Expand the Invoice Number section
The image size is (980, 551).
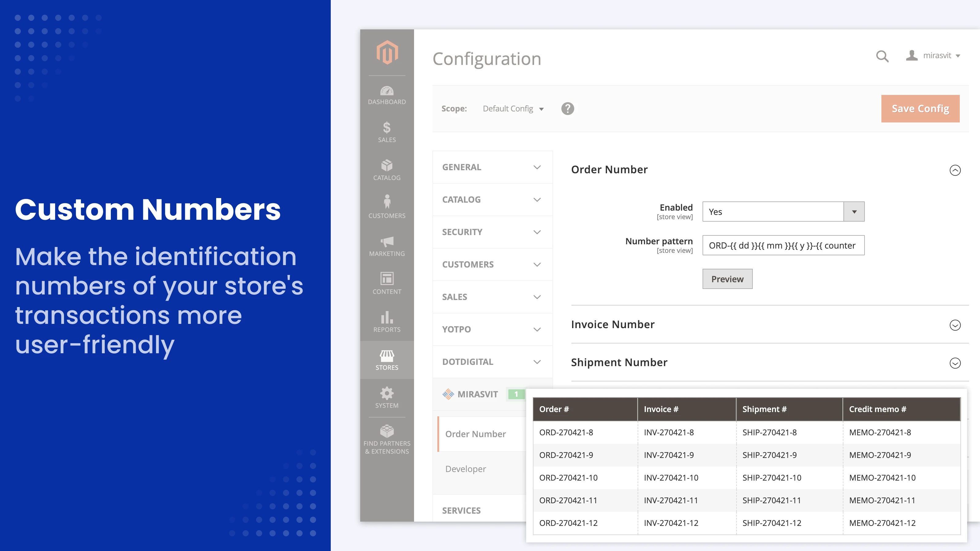click(x=955, y=325)
